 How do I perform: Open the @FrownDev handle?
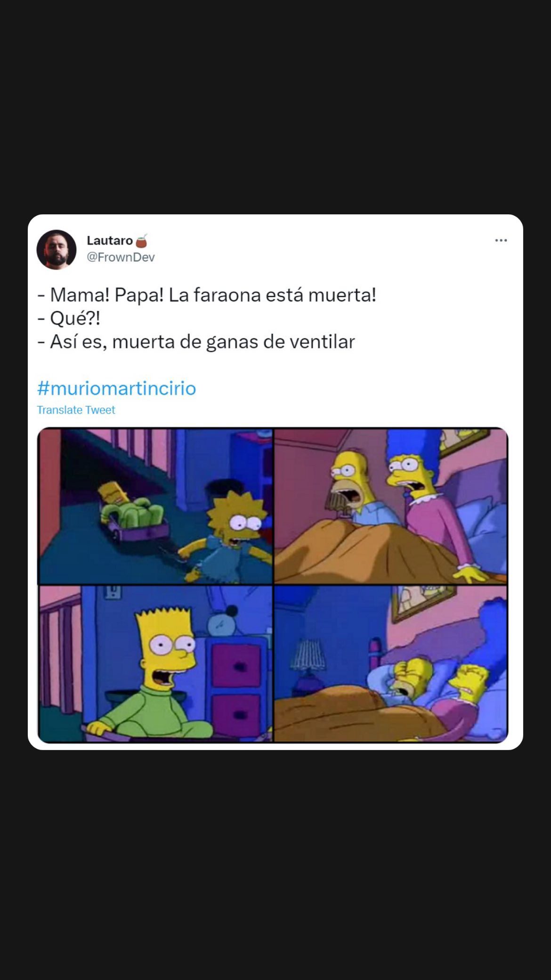(x=121, y=257)
